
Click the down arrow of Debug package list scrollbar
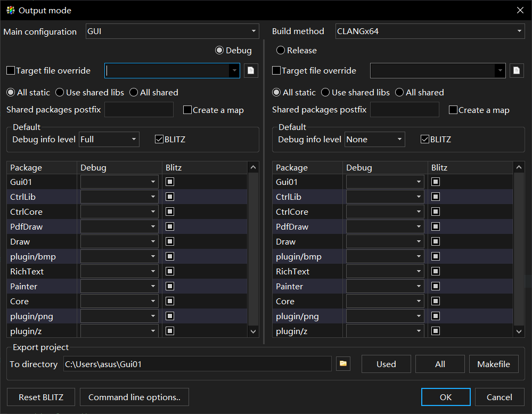click(253, 331)
